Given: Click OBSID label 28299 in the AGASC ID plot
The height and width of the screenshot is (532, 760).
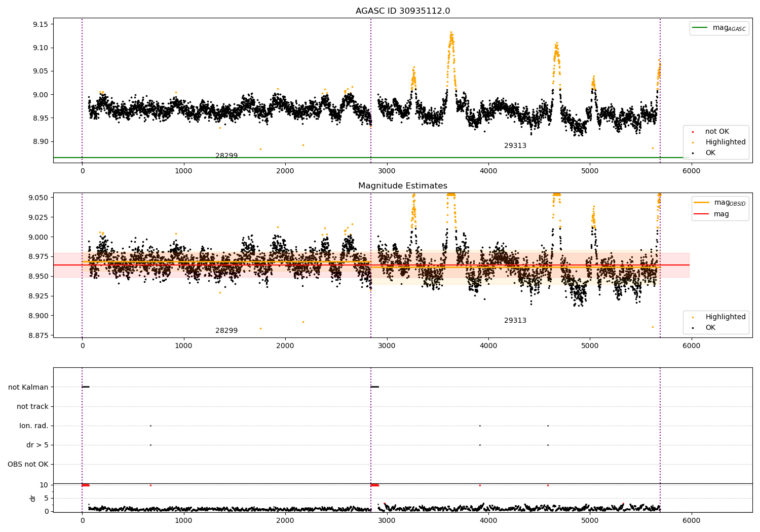Looking at the screenshot, I should (x=226, y=156).
